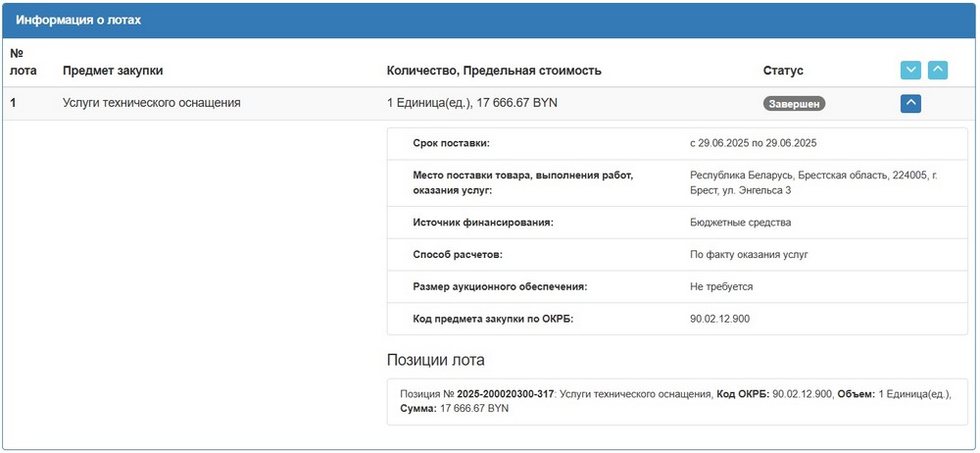This screenshot has height=453, width=980.
Task: Click the "Количество, Предельная стоимость" column header
Action: tap(494, 71)
